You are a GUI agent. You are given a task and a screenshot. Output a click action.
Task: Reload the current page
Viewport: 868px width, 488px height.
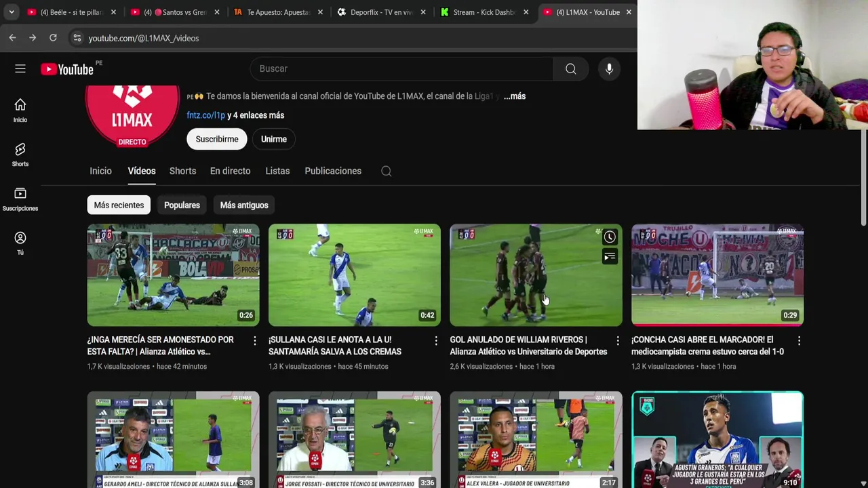(x=53, y=38)
